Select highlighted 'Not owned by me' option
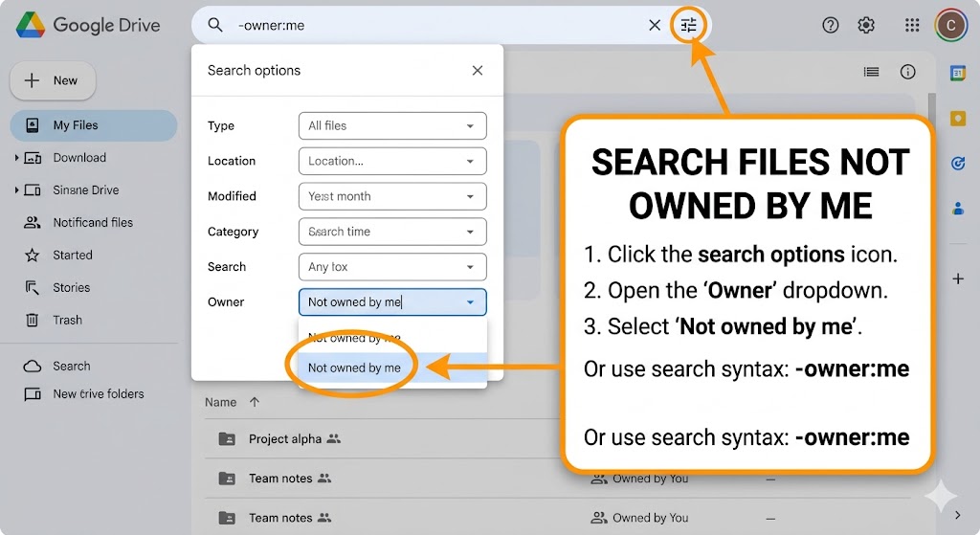Image resolution: width=980 pixels, height=535 pixels. coord(392,368)
